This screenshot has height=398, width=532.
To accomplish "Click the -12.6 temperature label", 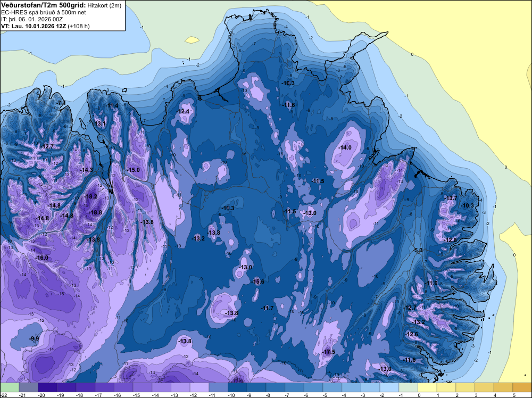I will (x=411, y=334).
